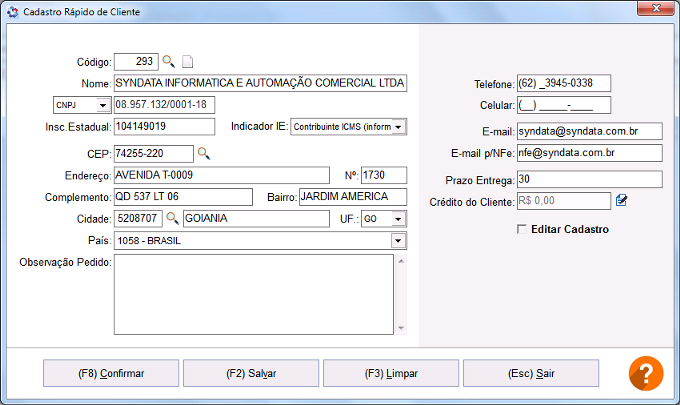The height and width of the screenshot is (405, 680).
Task: Click the new blank document icon beside Código
Action: click(x=187, y=62)
